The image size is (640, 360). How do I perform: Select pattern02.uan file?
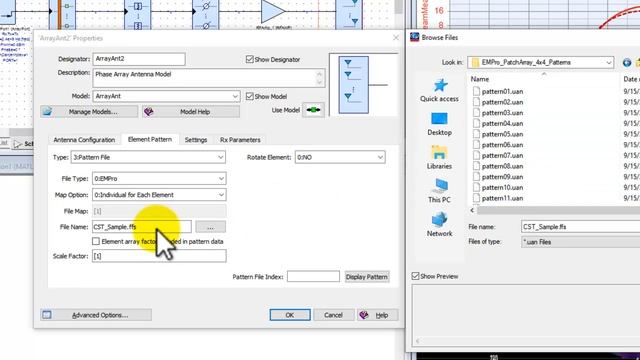[x=502, y=102]
